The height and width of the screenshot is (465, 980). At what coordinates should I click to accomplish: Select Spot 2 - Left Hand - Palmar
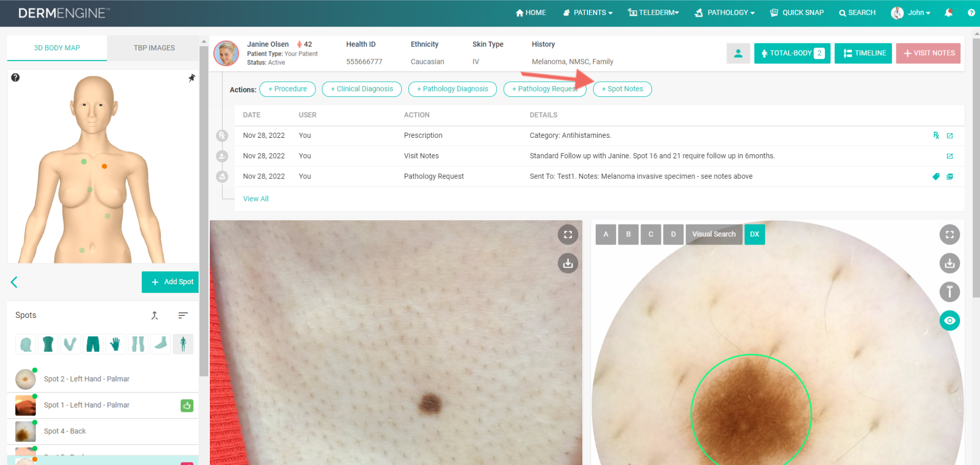click(x=103, y=379)
